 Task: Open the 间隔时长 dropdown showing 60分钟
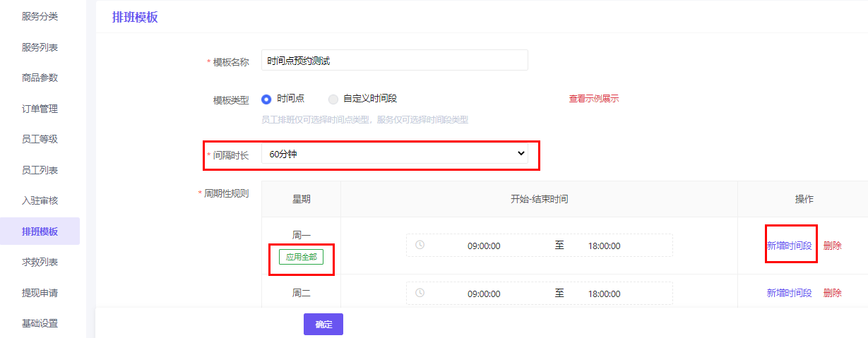394,154
